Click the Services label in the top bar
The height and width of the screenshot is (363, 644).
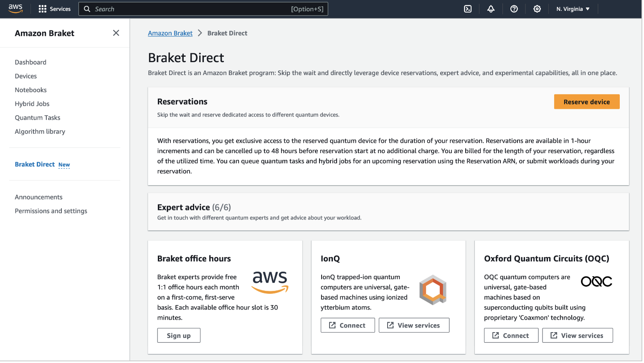pos(60,9)
